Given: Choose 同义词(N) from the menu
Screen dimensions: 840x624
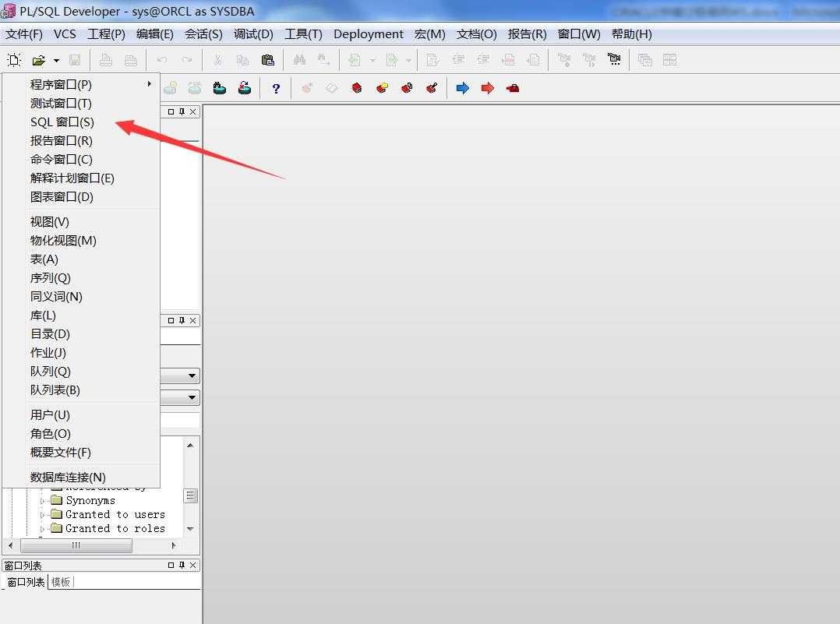Looking at the screenshot, I should click(x=81, y=297).
